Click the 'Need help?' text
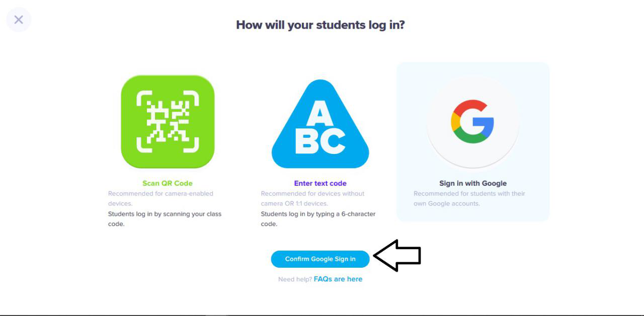 coord(295,279)
